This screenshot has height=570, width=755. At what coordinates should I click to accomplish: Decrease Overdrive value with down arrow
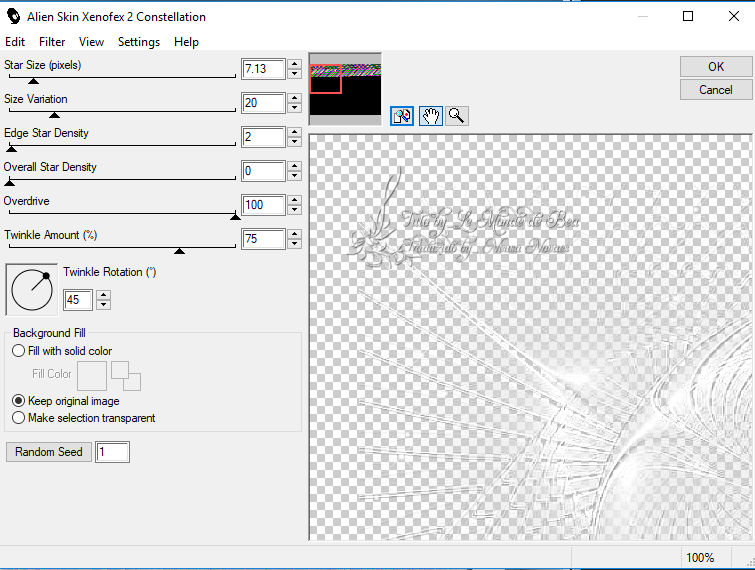[x=295, y=210]
